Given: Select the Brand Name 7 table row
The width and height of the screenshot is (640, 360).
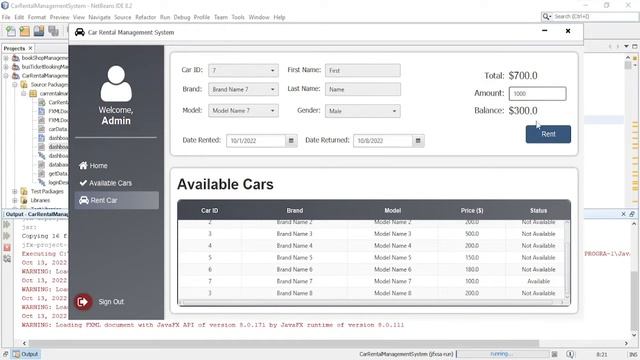Looking at the screenshot, I should [x=372, y=281].
